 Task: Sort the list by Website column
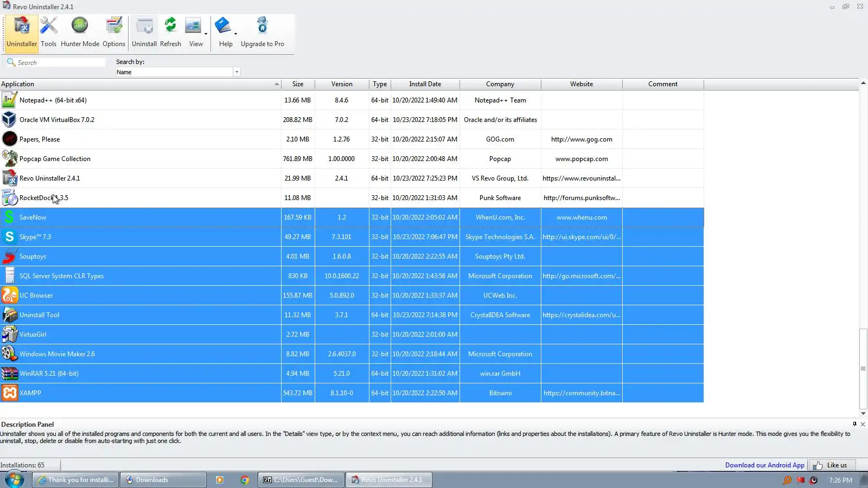(x=582, y=84)
